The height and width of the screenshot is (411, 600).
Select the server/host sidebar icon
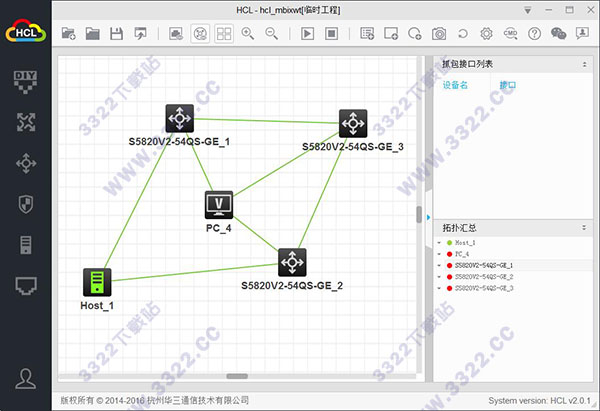tap(26, 245)
